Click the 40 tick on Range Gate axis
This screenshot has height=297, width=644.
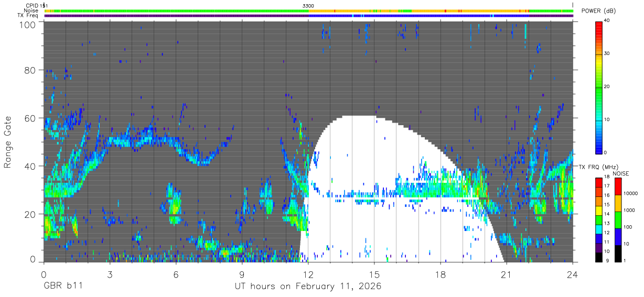click(31, 166)
